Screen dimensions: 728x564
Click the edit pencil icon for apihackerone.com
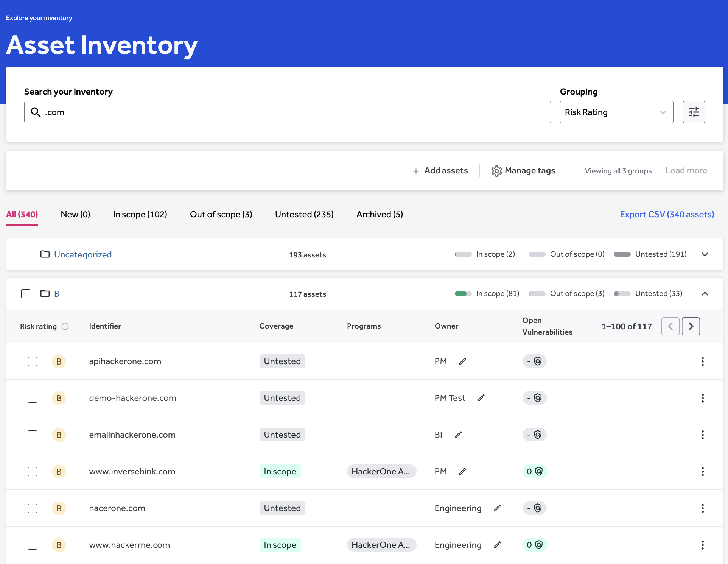[x=462, y=361]
